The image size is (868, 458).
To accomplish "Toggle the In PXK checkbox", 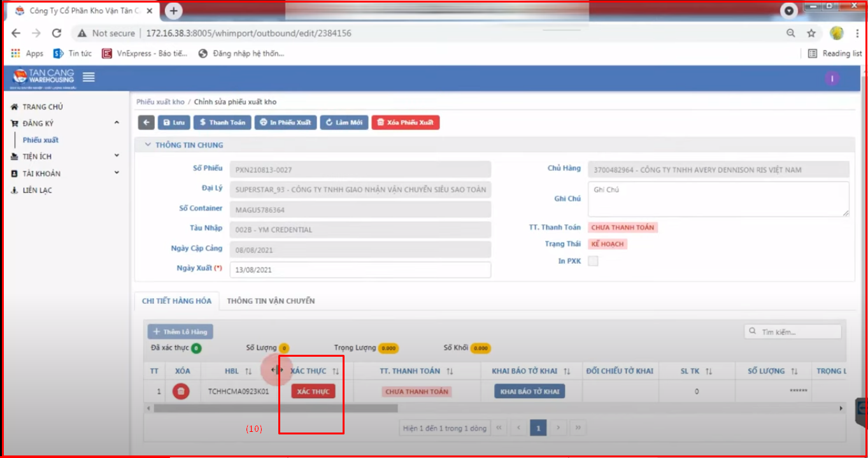I will coord(593,261).
